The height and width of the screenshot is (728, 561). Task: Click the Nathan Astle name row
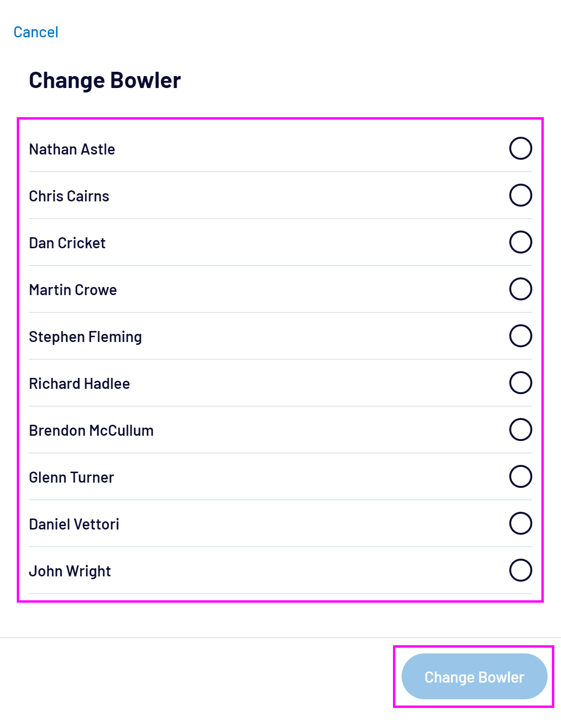click(x=72, y=149)
